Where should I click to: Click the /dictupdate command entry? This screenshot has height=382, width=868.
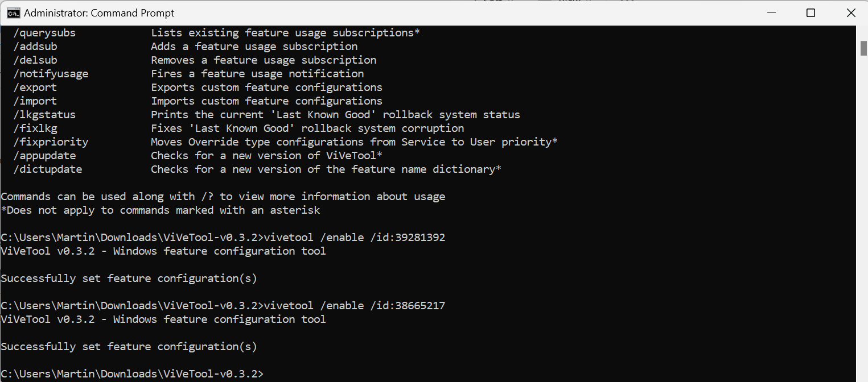click(48, 169)
